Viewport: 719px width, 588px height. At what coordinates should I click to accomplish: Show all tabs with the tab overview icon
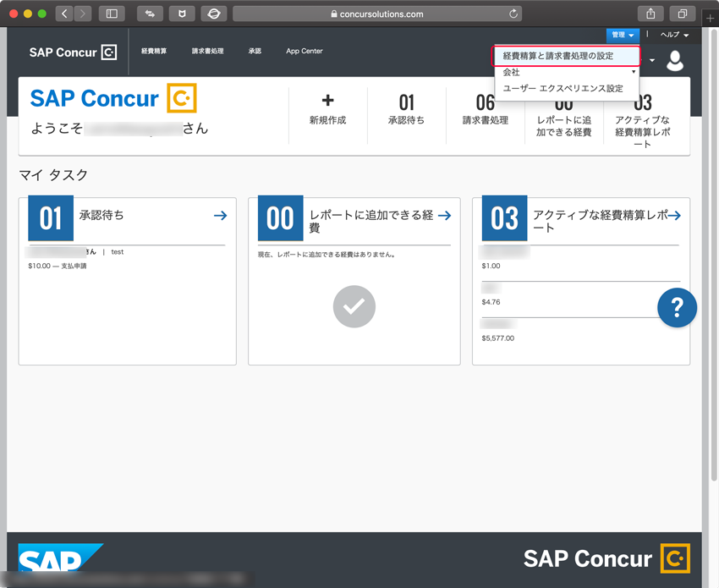tap(683, 14)
